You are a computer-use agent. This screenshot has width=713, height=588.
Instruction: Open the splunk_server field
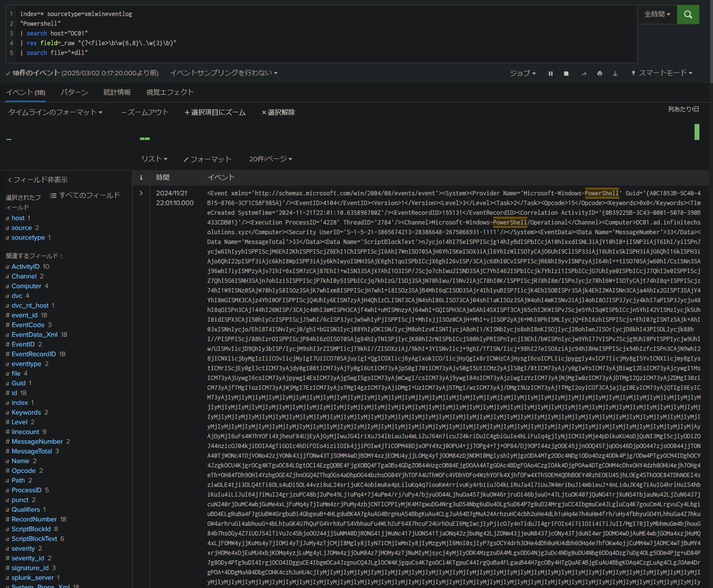click(33, 578)
